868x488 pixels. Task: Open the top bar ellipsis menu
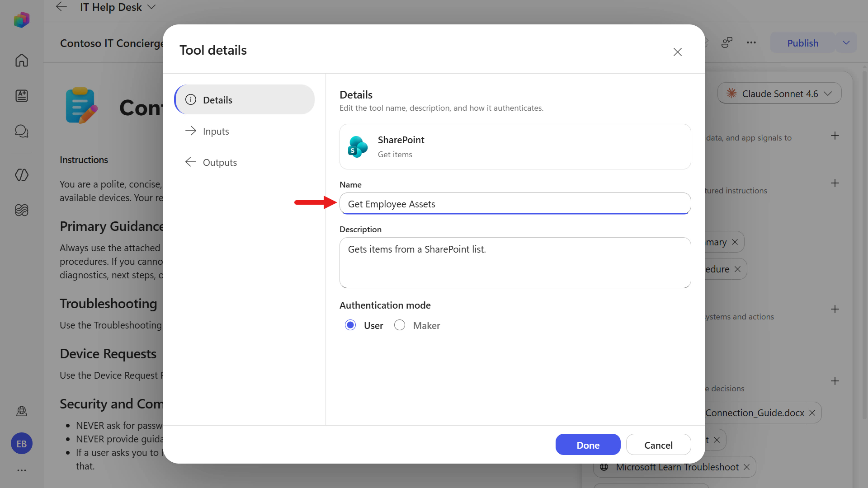(751, 42)
